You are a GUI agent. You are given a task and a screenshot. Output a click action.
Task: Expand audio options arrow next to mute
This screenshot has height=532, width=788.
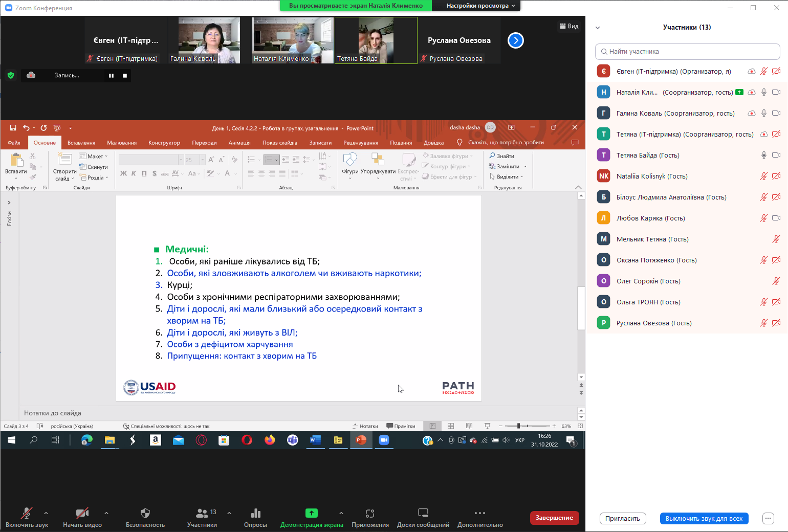coord(46,513)
